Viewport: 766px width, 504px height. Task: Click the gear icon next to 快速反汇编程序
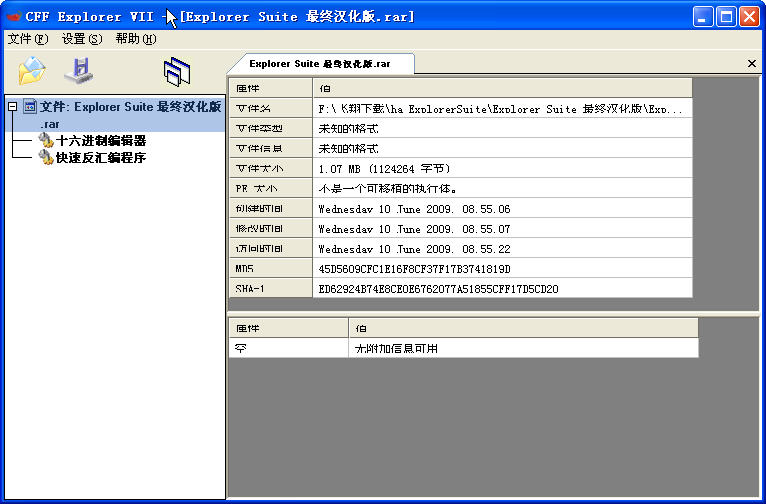[46, 157]
